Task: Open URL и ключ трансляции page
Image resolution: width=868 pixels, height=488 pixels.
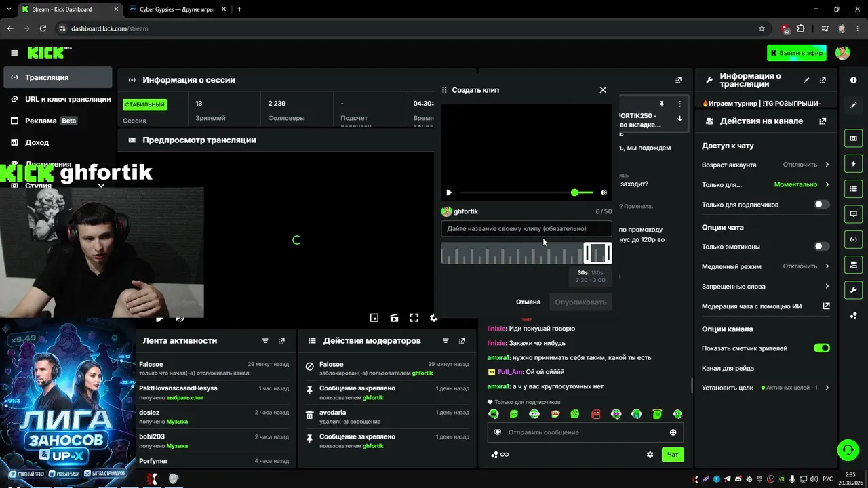Action: [58, 99]
